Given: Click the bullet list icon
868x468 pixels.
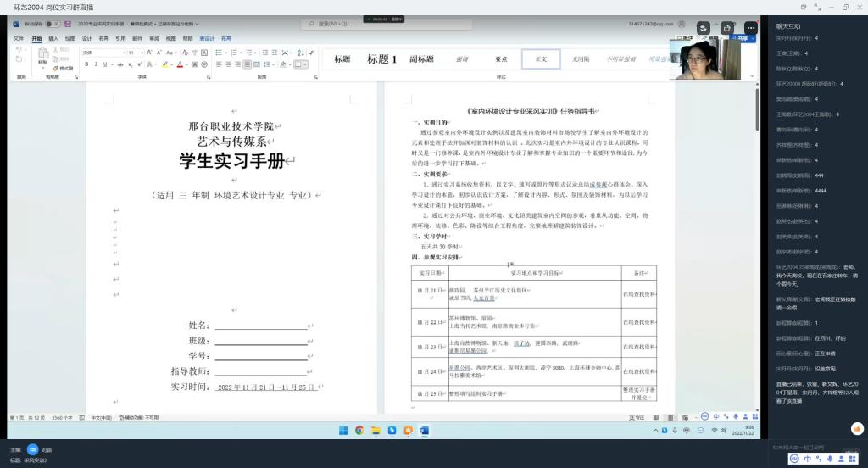Looking at the screenshot, I should [219, 53].
